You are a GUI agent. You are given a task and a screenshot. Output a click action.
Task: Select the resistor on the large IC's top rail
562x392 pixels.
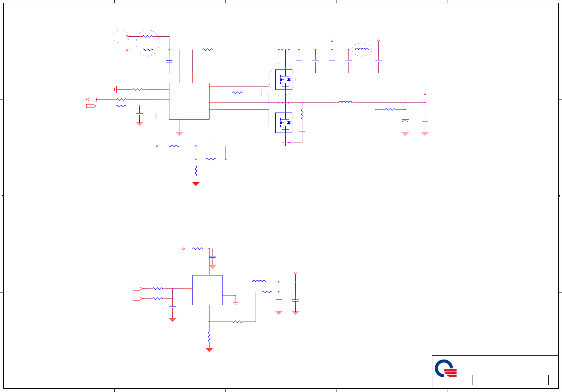(207, 50)
